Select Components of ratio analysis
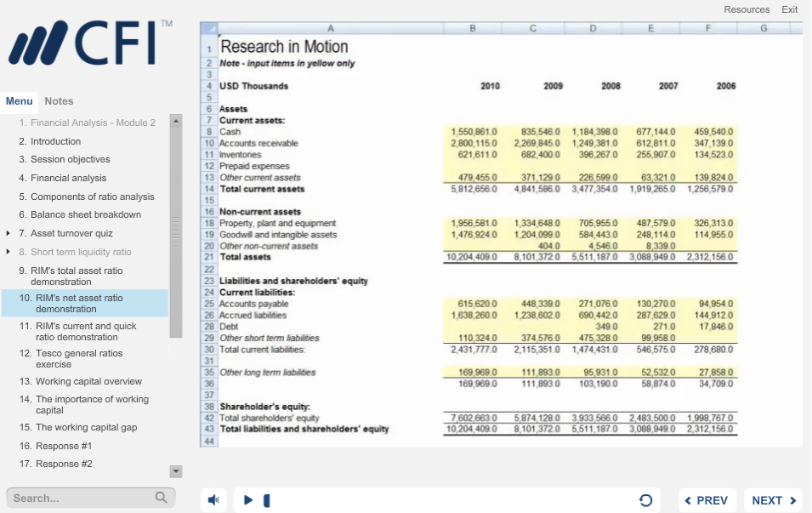This screenshot has height=513, width=812. coord(87,197)
